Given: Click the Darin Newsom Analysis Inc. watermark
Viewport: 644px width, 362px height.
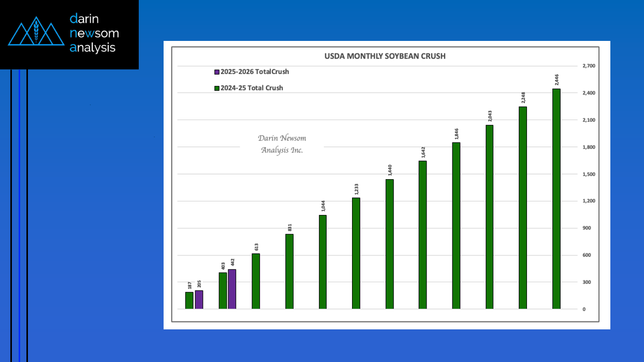Looking at the screenshot, I should (x=282, y=144).
